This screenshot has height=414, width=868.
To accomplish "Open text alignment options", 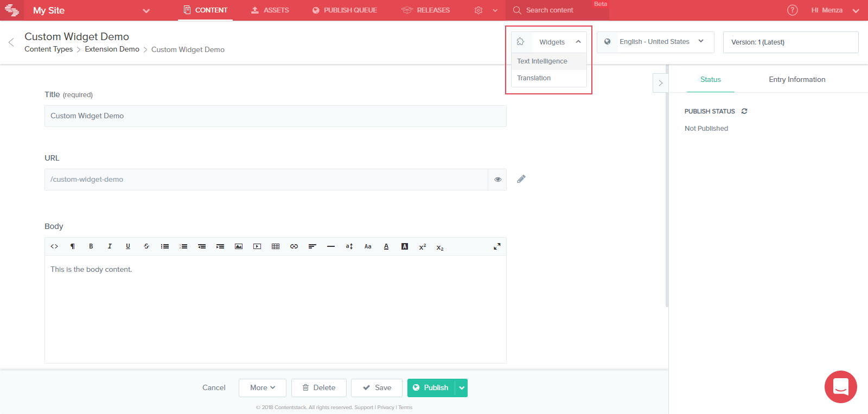I will click(x=312, y=246).
